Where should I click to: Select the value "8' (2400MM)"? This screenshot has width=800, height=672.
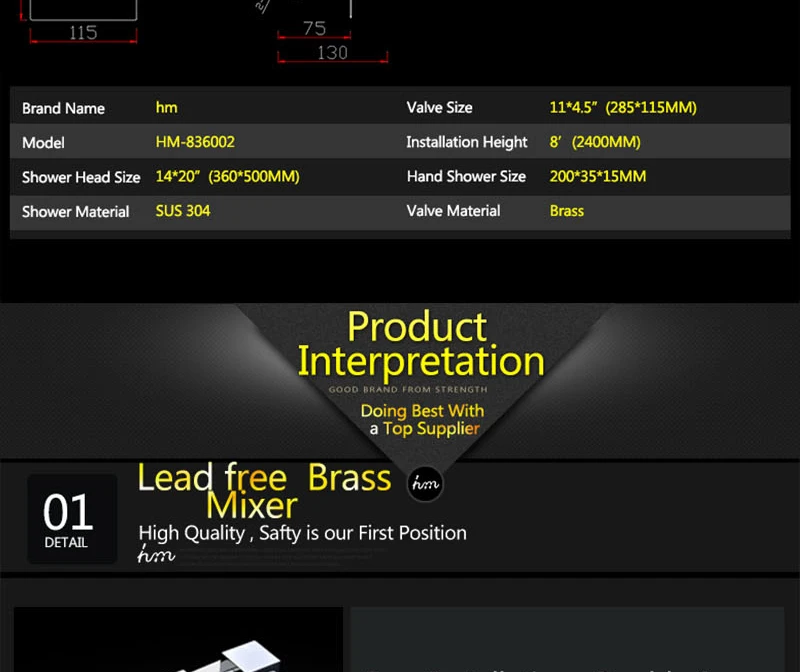[595, 142]
